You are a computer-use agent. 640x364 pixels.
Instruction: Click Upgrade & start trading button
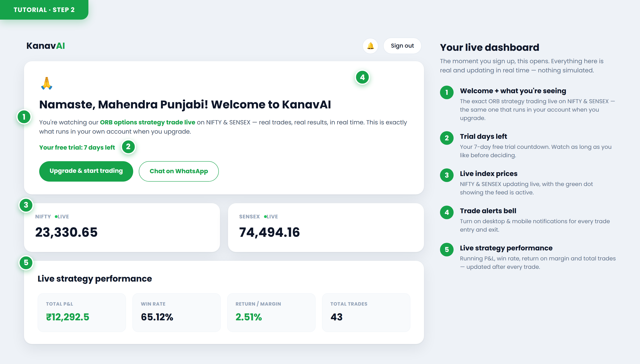[86, 171]
